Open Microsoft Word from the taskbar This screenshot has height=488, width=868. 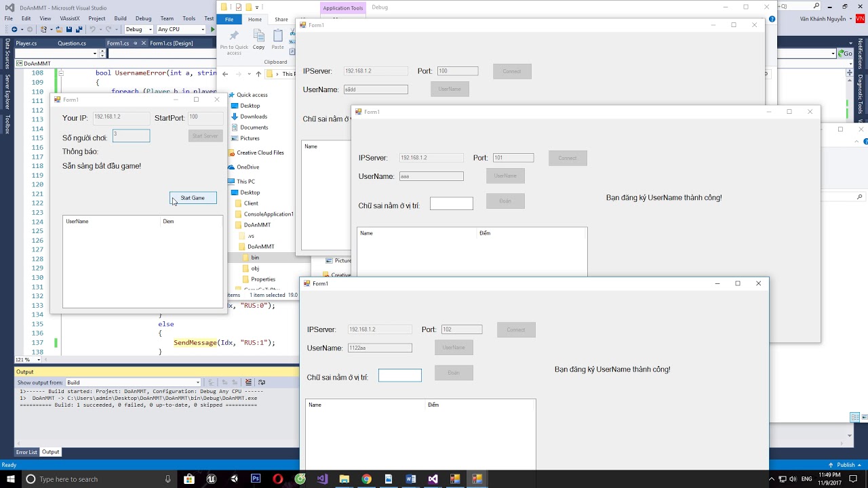(410, 479)
